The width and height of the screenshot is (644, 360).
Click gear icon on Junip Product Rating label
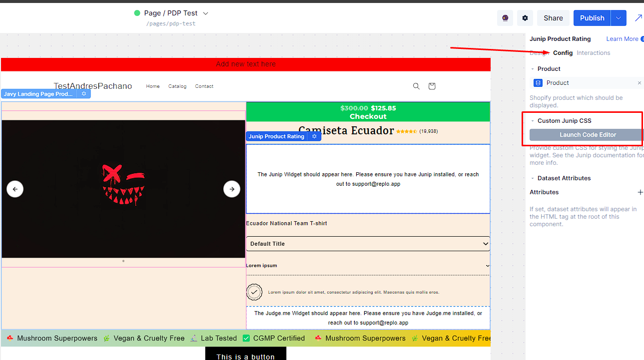314,136
